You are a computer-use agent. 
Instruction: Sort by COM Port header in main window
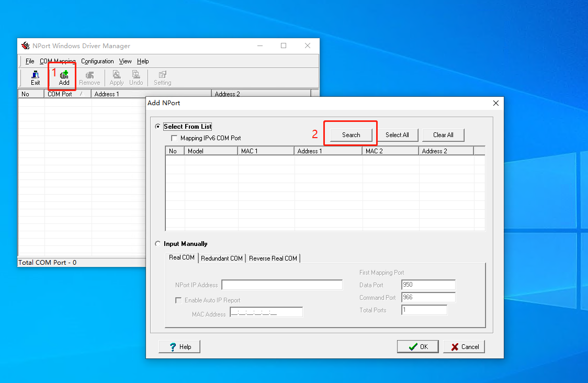point(68,94)
